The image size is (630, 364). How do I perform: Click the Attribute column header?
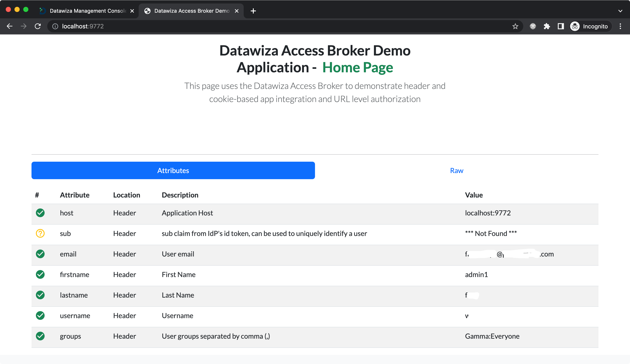(x=75, y=195)
